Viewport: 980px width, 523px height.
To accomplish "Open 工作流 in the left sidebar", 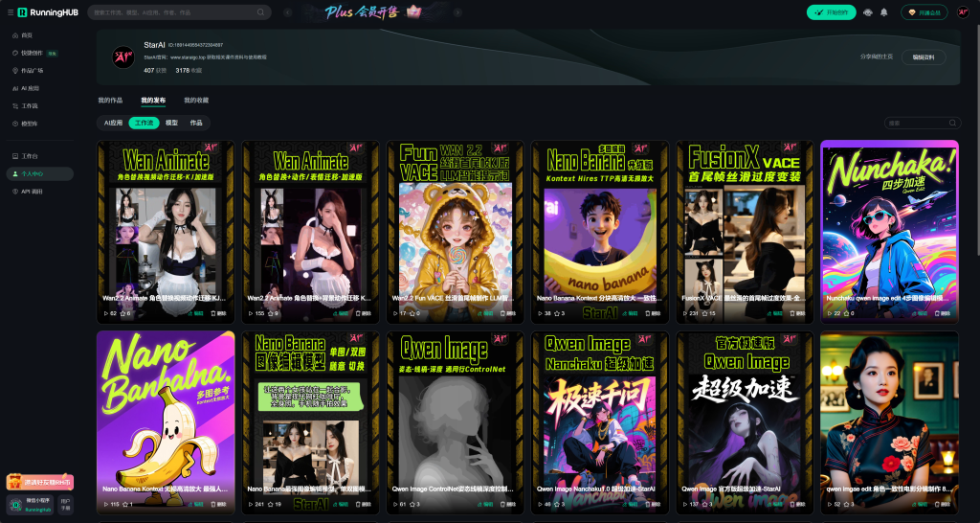I will [29, 105].
